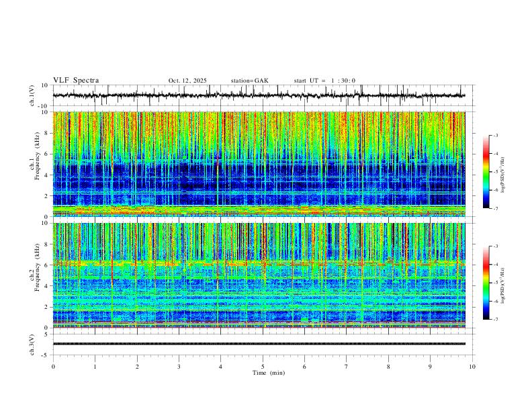The height and width of the screenshot is (411, 532).
Task: Click the "VLF Spectra" title text
Action: [76, 81]
